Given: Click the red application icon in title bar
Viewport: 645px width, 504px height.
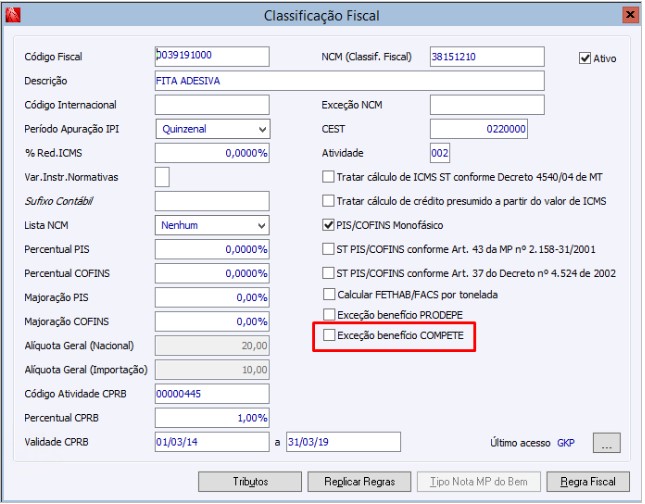Looking at the screenshot, I should [13, 15].
